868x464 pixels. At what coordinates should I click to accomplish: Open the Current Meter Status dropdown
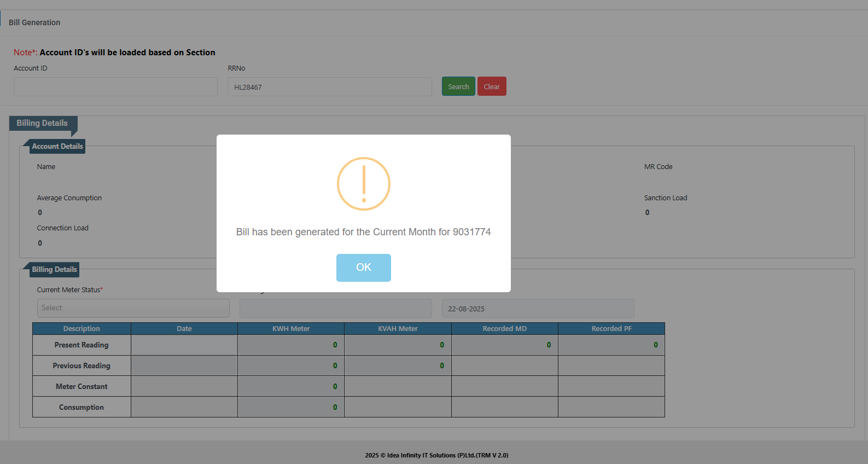click(133, 308)
